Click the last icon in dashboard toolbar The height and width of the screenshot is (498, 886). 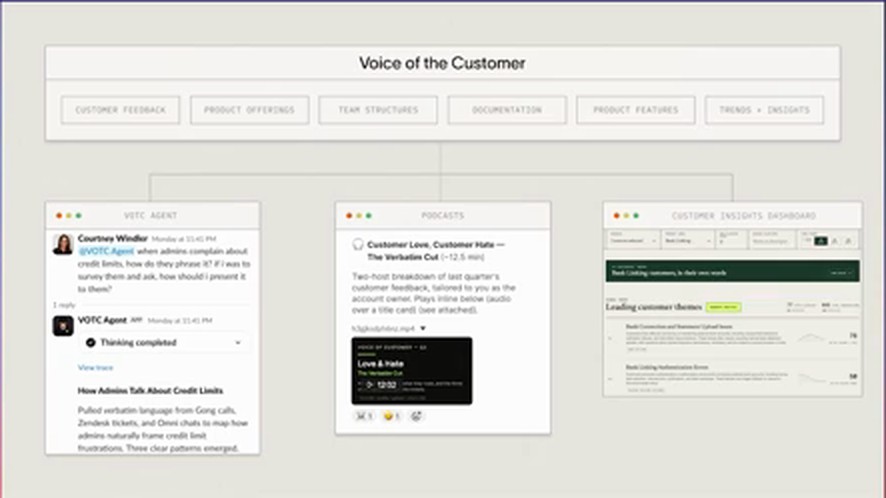point(848,241)
